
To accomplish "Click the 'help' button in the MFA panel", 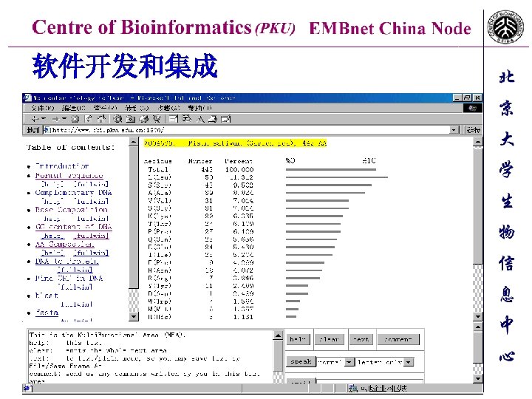I will click(x=299, y=339).
